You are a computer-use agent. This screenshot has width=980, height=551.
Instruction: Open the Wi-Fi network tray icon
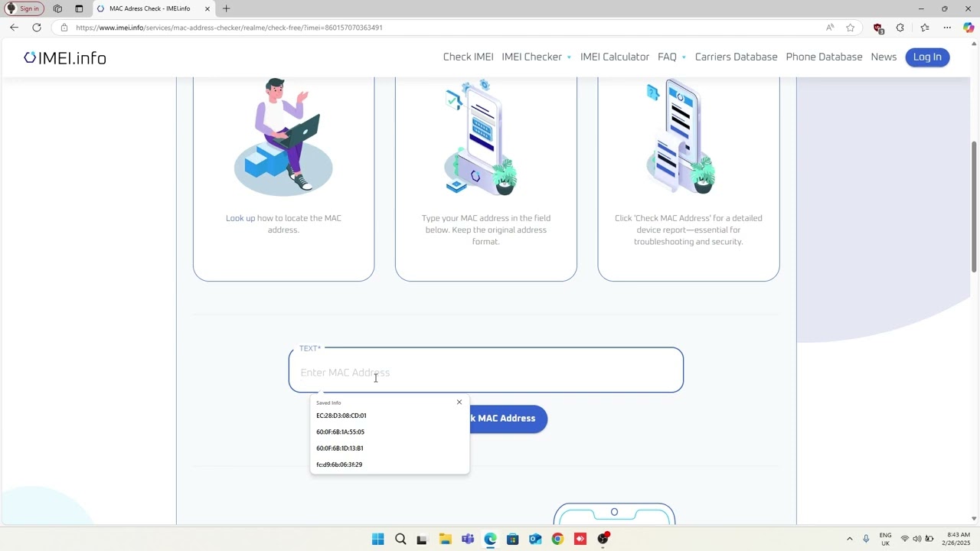905,539
